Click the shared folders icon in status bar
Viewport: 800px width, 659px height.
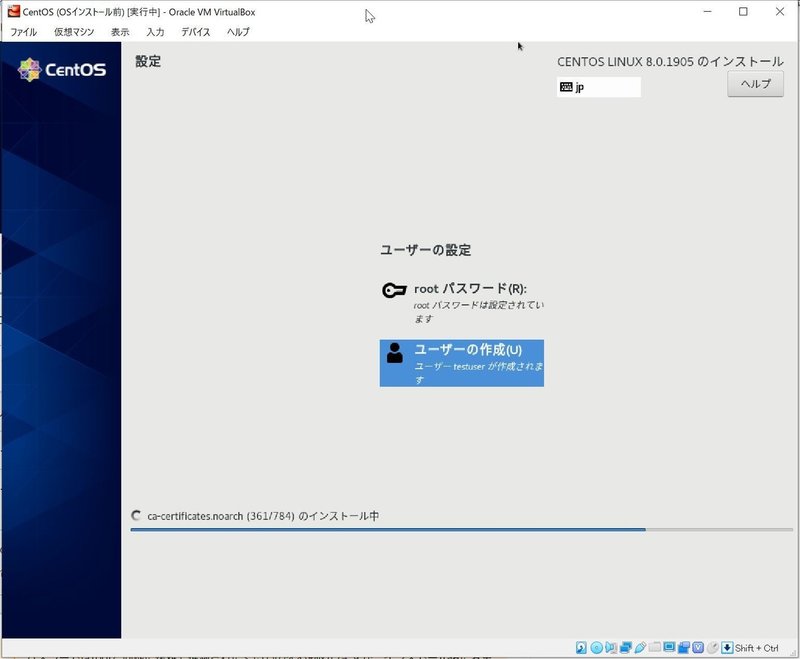[x=655, y=647]
